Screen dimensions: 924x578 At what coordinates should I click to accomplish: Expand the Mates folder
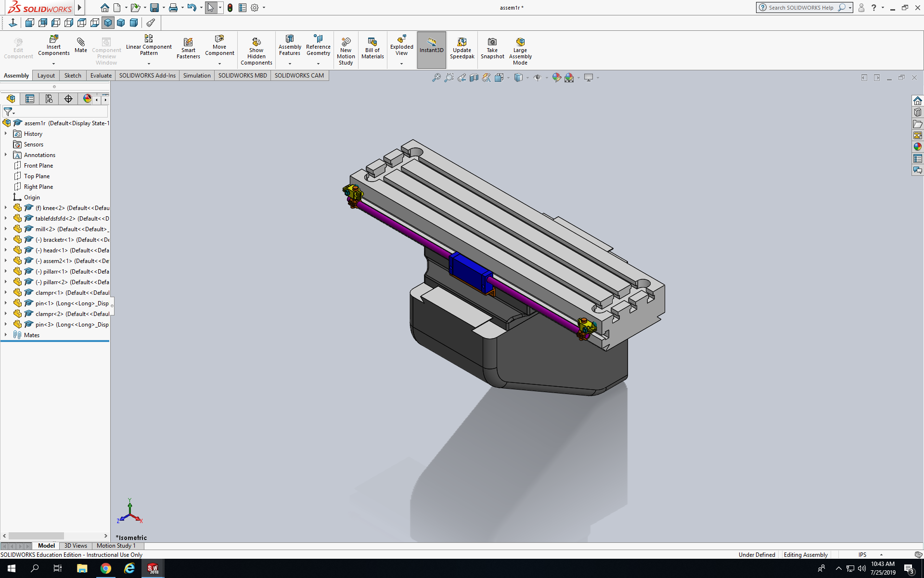tap(6, 335)
